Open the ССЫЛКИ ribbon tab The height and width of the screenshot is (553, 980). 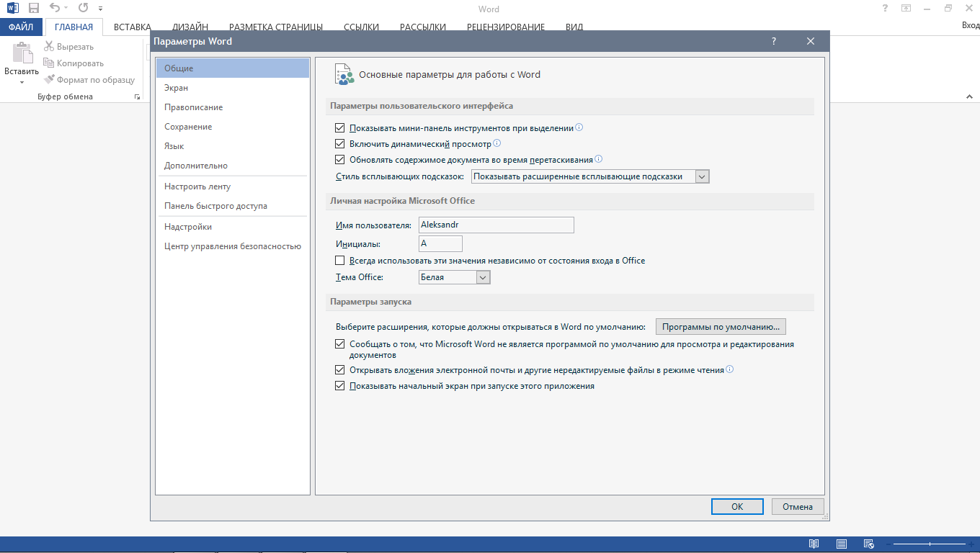[361, 27]
